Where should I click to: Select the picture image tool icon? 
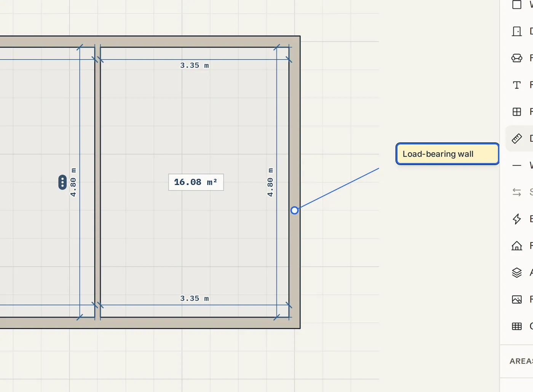(x=517, y=300)
